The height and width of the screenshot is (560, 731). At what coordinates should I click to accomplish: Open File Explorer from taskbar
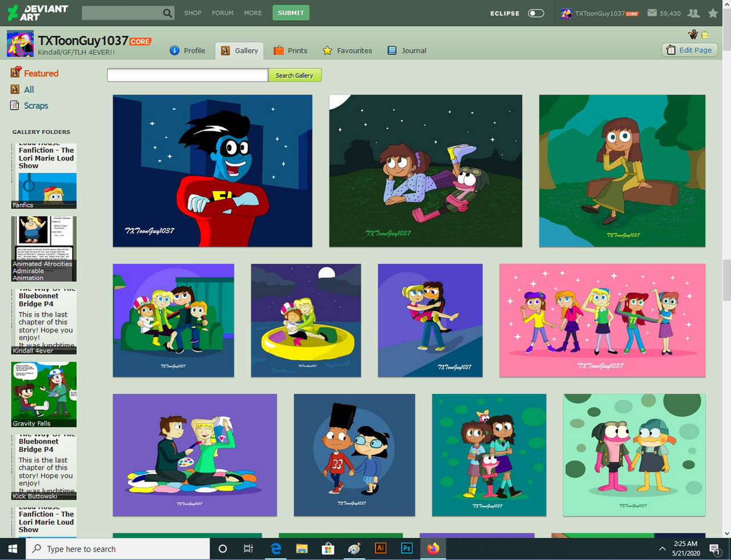[302, 549]
